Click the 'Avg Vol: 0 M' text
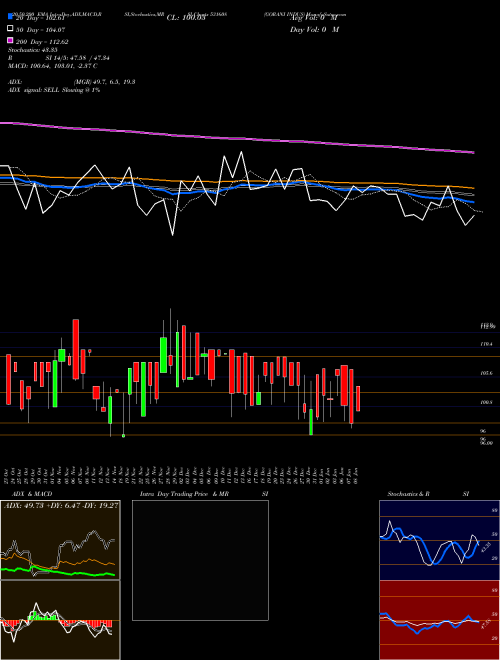The height and width of the screenshot is (660, 500). [x=314, y=18]
